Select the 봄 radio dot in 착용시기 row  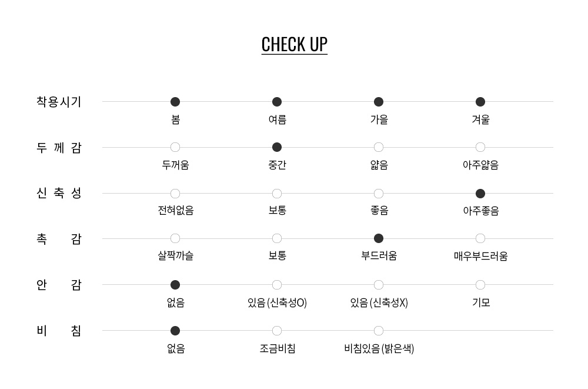tap(175, 102)
